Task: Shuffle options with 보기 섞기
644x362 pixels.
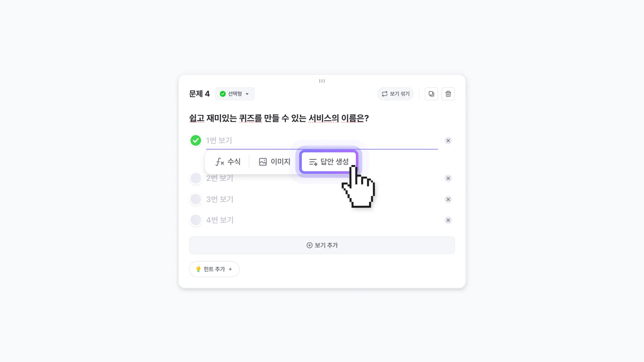Action: point(395,94)
